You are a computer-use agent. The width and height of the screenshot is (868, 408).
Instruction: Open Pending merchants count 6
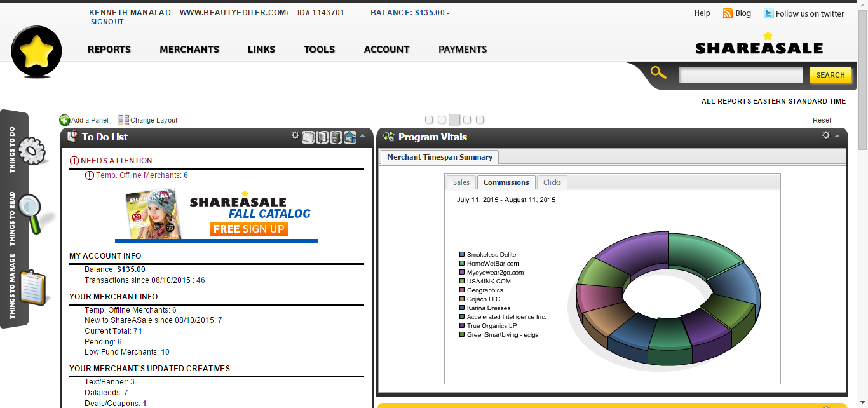[119, 342]
